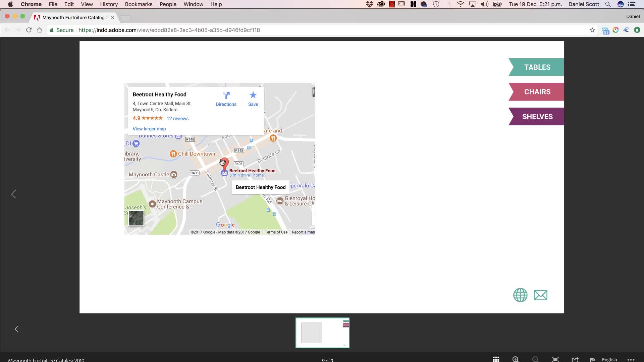Open the share document icon
This screenshot has height=362, width=644.
pos(575,359)
